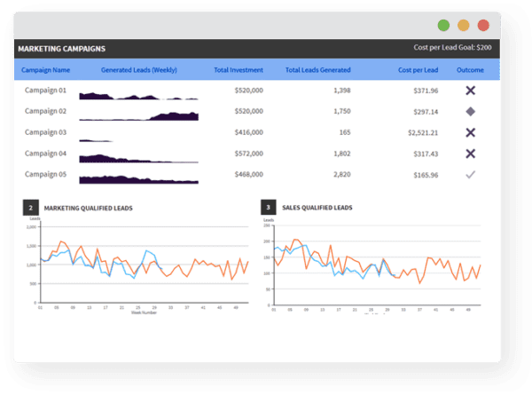This screenshot has height=395, width=532.
Task: Click the Outcome column header
Action: click(x=470, y=70)
